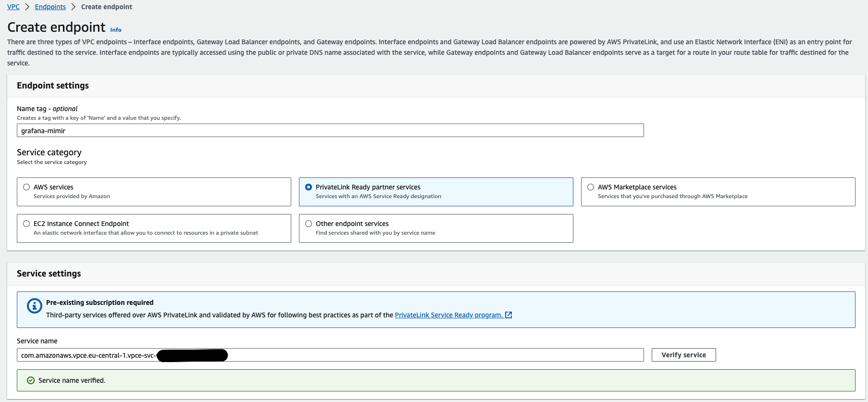Open Endpoints breadcrumb link

point(50,7)
